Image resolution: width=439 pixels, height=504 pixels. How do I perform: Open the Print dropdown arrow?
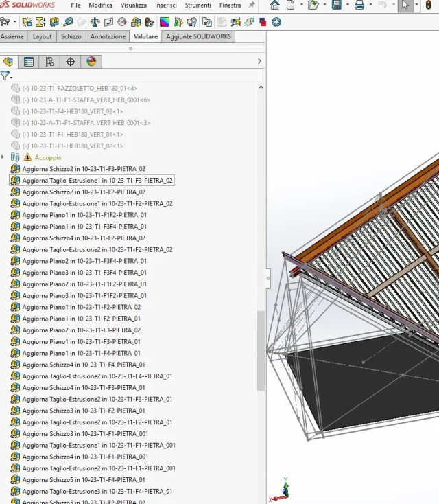pos(370,5)
